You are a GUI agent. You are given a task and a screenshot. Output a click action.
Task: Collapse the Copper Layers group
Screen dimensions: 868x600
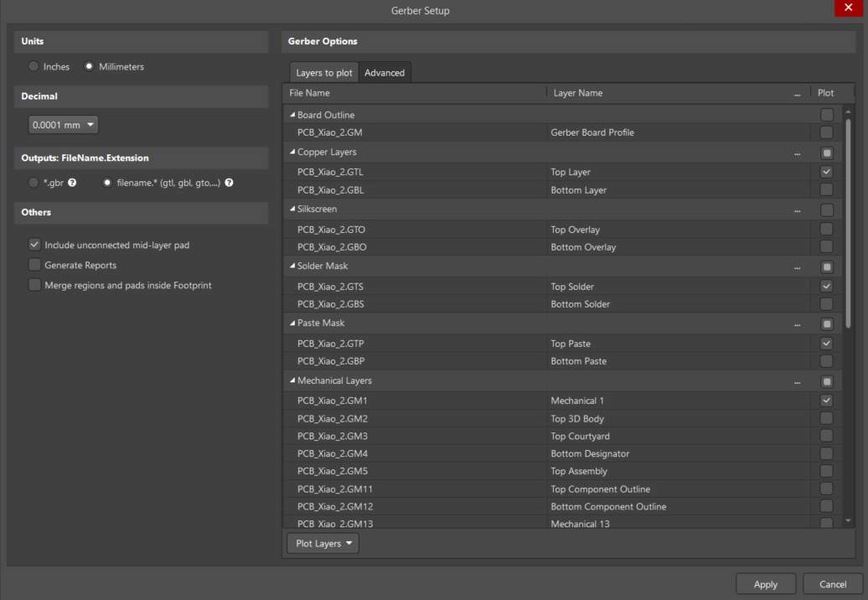pyautogui.click(x=292, y=153)
